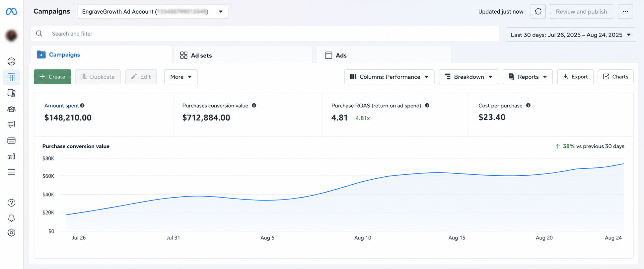This screenshot has height=269, width=644.
Task: Open the megaphone advertising settings icon
Action: pos(11,125)
